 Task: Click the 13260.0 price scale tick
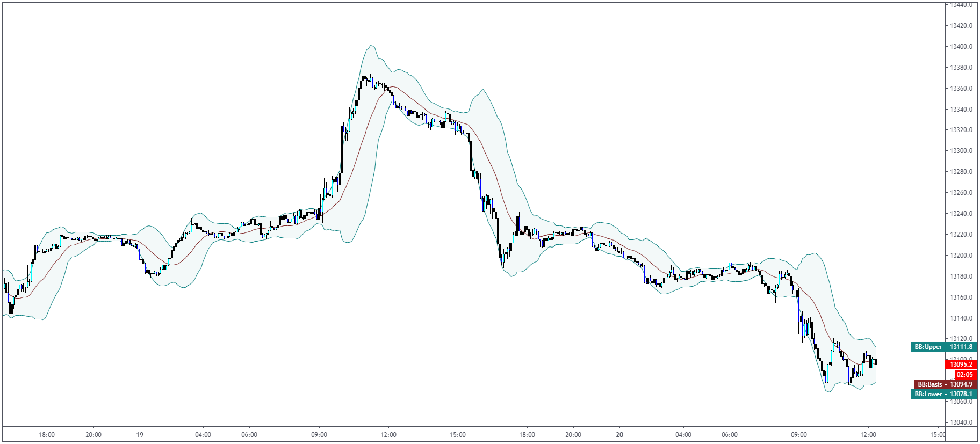(961, 193)
